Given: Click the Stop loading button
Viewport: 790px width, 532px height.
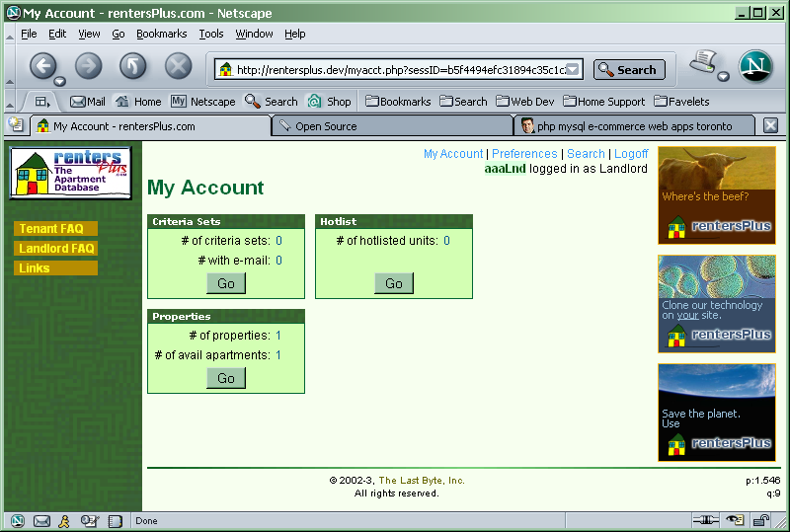Looking at the screenshot, I should click(x=178, y=67).
